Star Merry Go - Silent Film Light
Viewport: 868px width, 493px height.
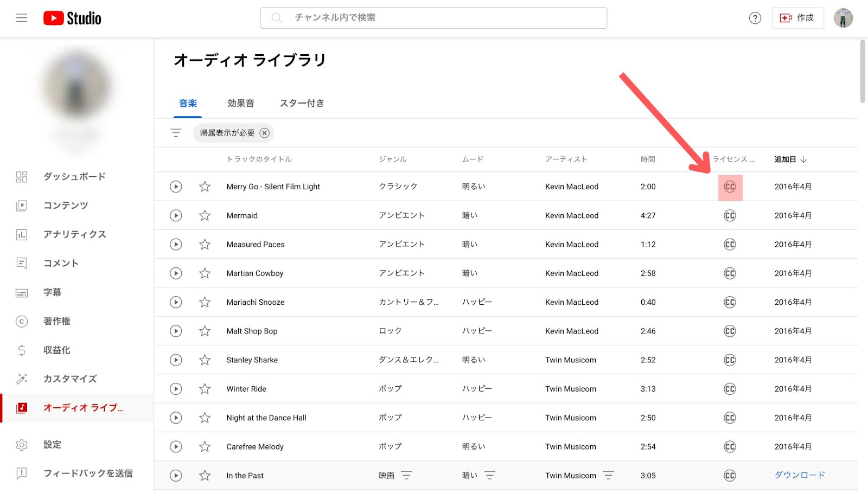pos(205,187)
